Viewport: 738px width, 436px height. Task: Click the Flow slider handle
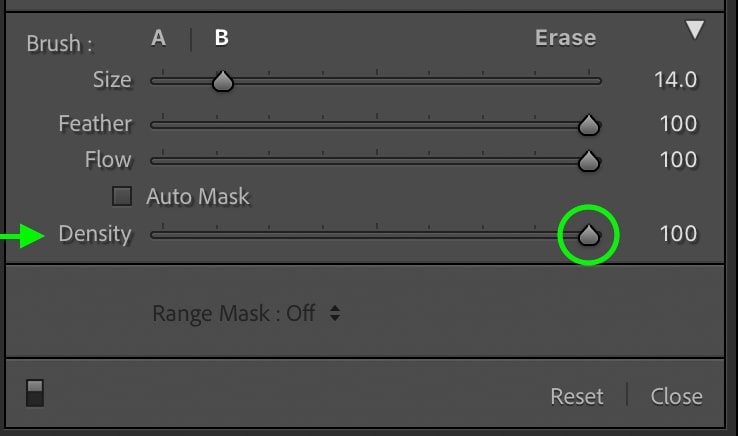[589, 161]
